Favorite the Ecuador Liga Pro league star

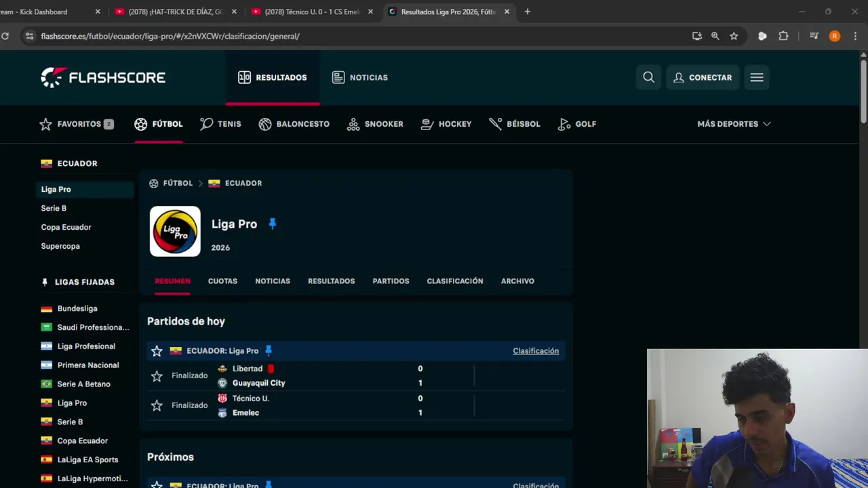pyautogui.click(x=157, y=350)
